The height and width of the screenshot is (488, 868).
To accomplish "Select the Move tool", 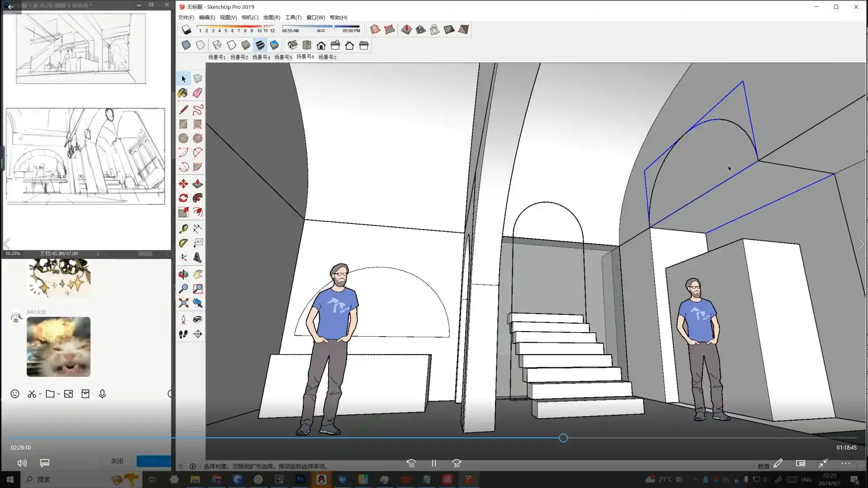I will coord(183,184).
